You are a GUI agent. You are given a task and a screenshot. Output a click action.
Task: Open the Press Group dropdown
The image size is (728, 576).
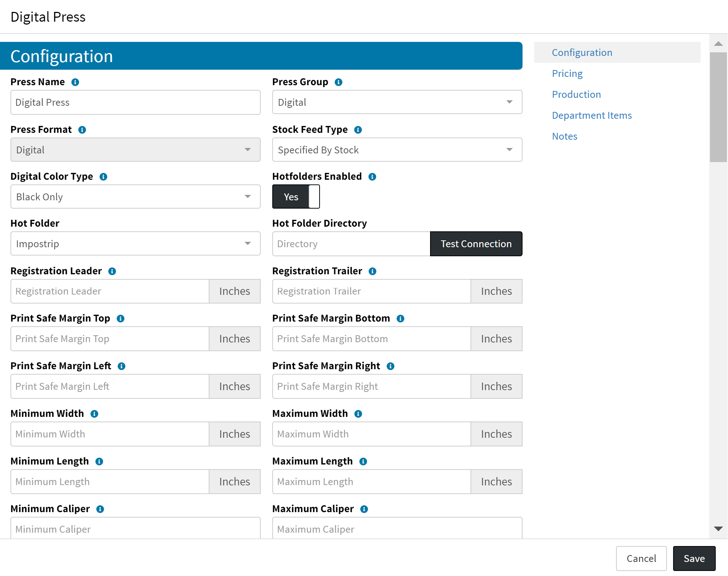pos(397,102)
